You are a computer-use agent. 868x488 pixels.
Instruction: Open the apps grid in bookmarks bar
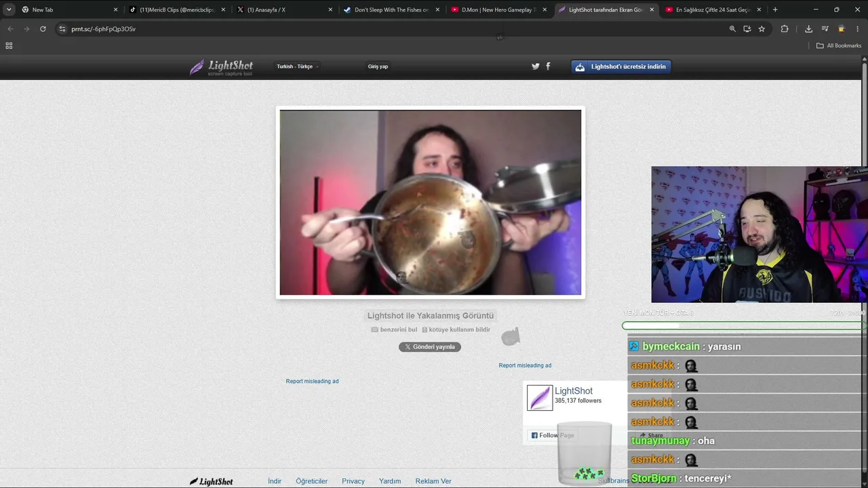[x=9, y=45]
